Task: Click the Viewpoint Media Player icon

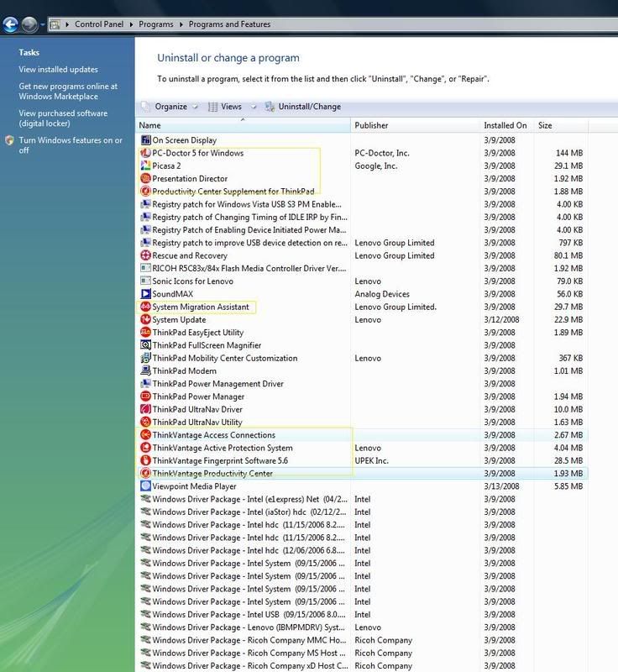Action: [x=145, y=486]
